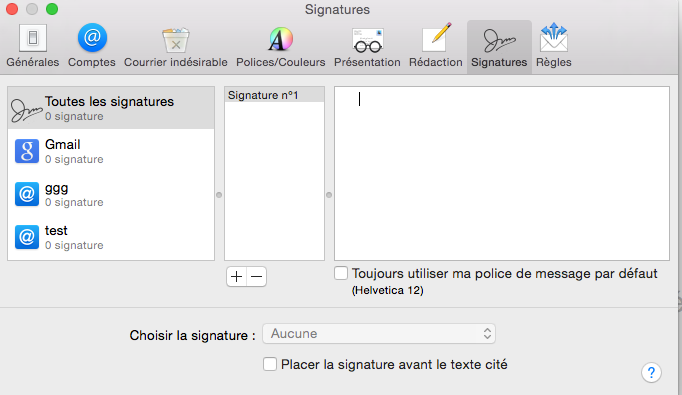
Task: Enable Toujours utiliser ma police de message
Action: 341,274
